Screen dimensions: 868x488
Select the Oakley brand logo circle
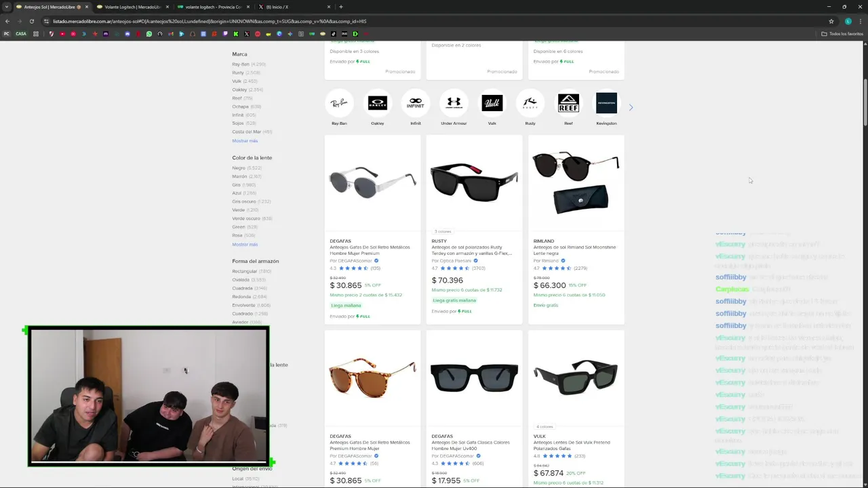pyautogui.click(x=377, y=103)
